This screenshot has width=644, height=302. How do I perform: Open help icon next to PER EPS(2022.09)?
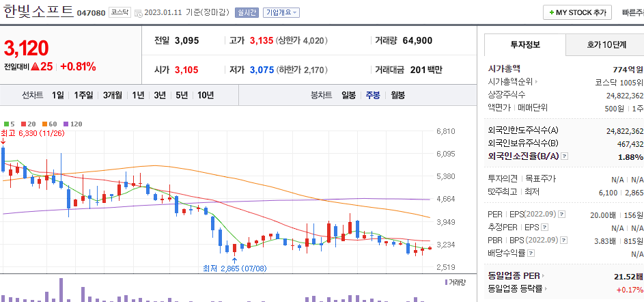pos(562,214)
